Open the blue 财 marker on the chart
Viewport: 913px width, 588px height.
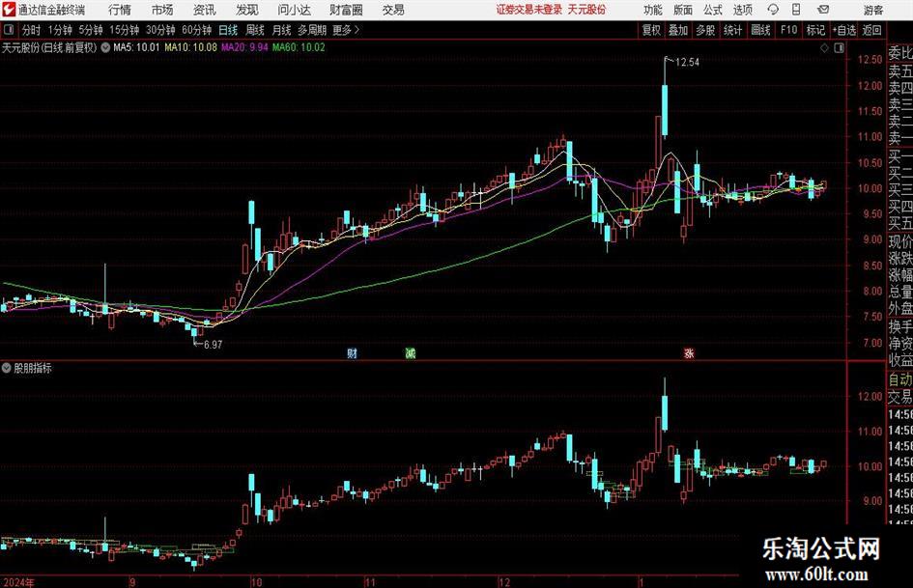(352, 352)
